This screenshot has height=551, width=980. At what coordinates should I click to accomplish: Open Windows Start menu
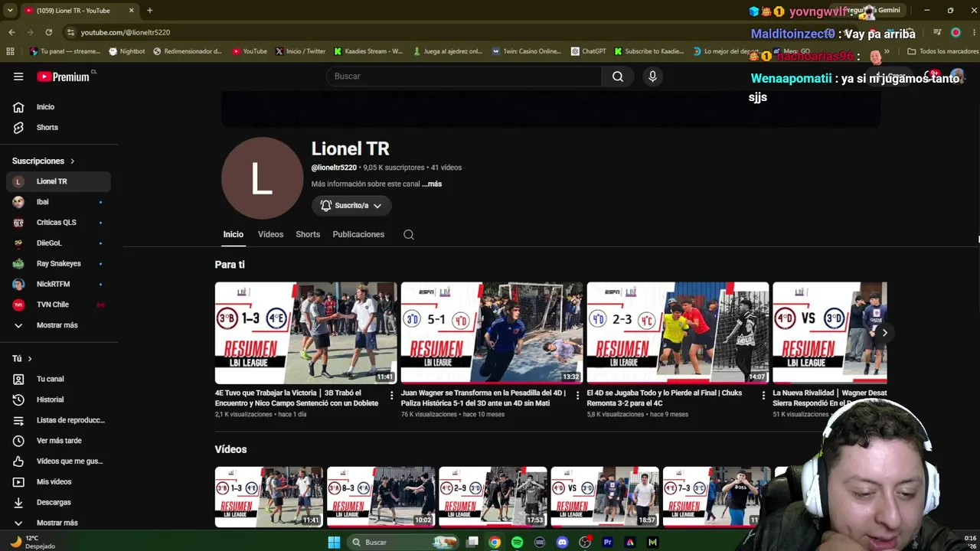click(x=334, y=543)
